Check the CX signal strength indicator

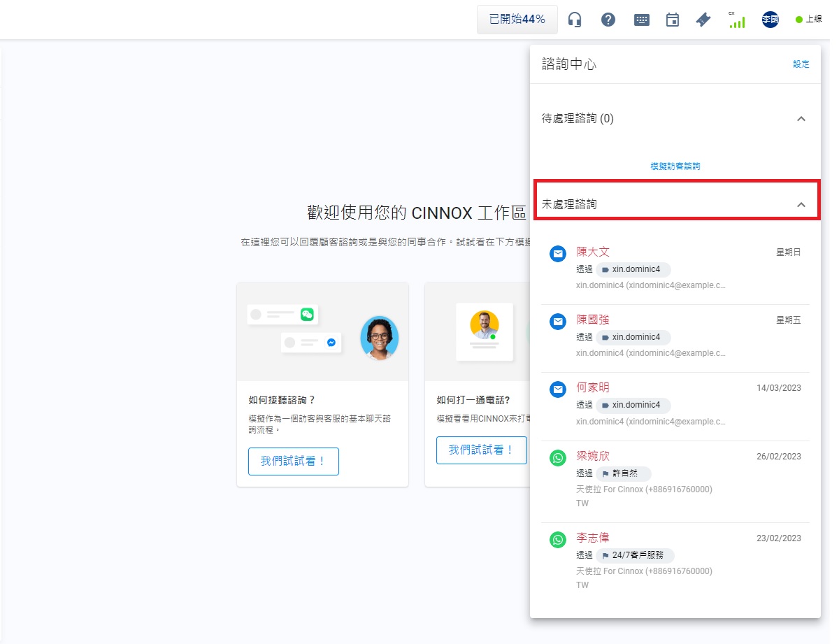click(736, 20)
